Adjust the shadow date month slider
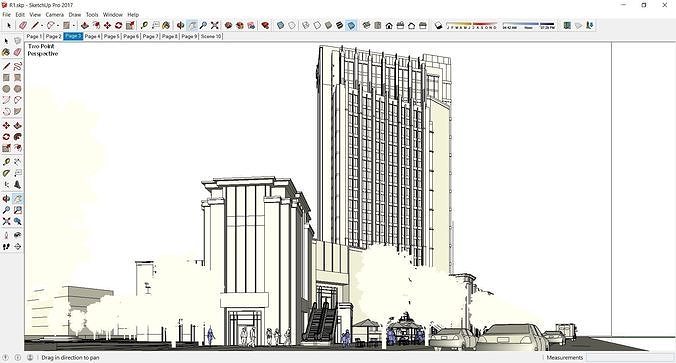 472,25
